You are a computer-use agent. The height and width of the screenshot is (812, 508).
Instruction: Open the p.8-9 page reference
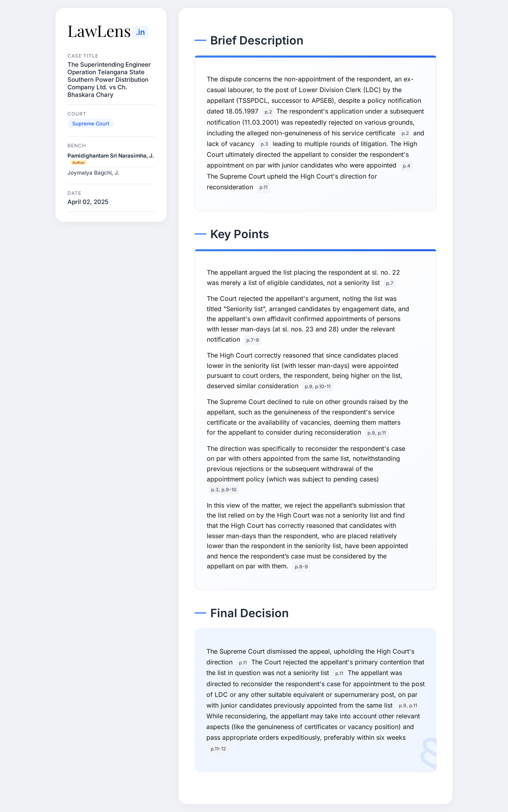pos(301,566)
